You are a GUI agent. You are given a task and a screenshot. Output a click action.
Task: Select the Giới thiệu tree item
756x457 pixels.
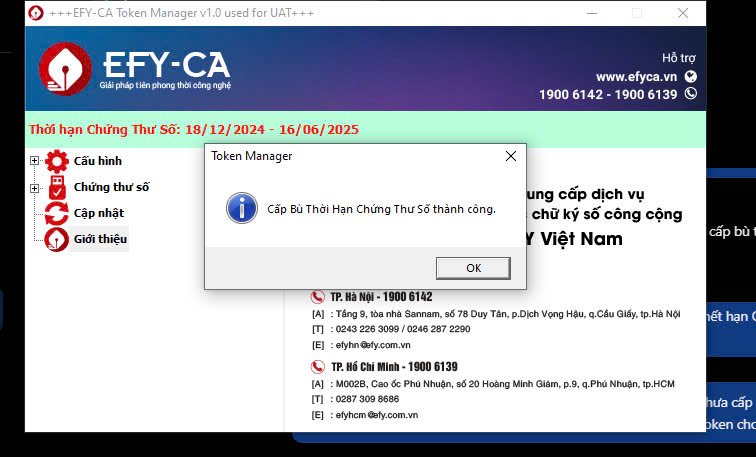coord(100,239)
